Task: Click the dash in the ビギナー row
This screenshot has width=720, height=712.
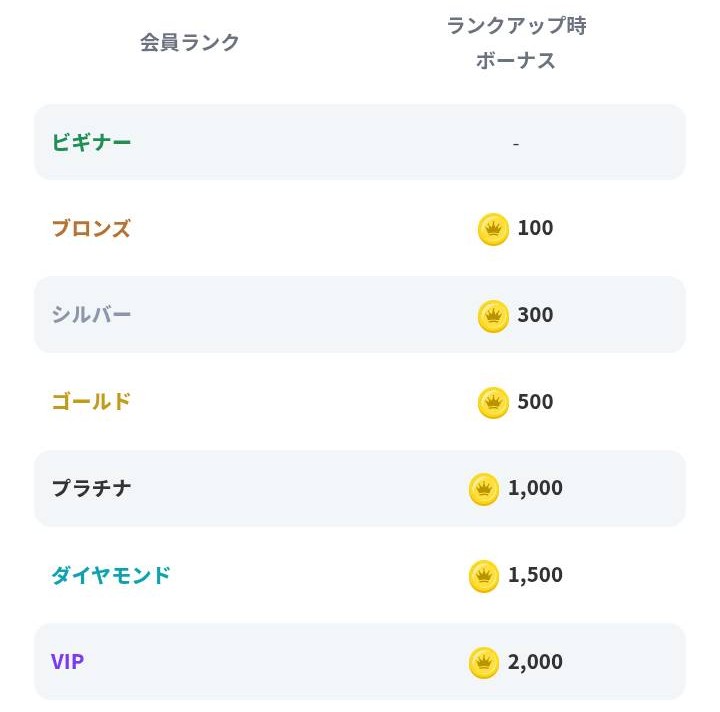Action: (516, 143)
